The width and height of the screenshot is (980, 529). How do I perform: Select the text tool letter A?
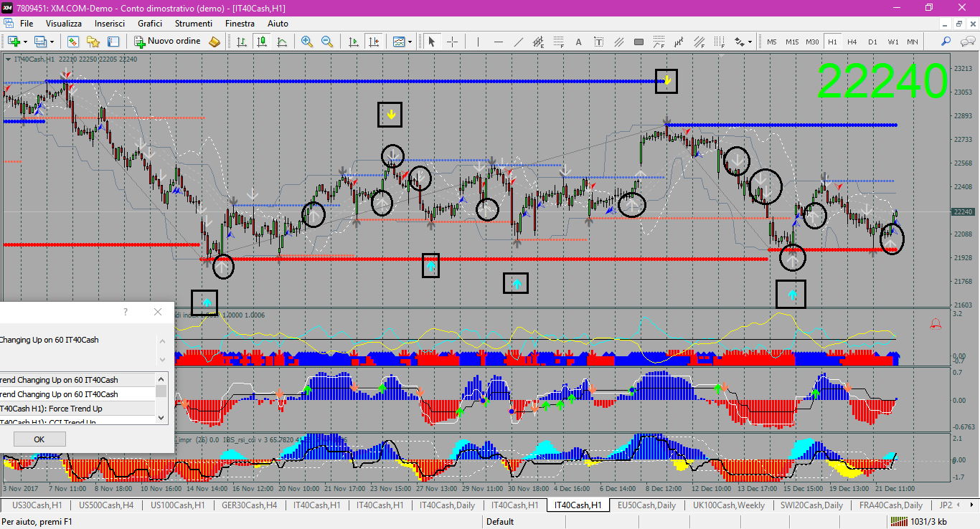click(579, 42)
